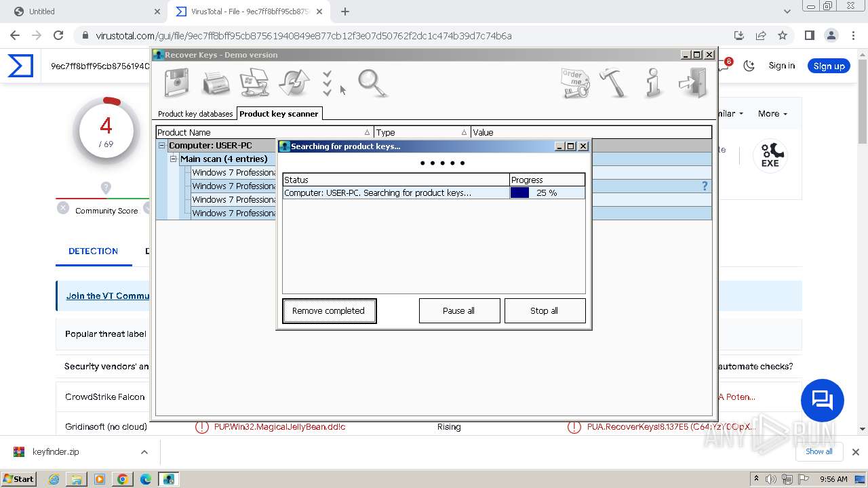Image resolution: width=868 pixels, height=488 pixels.
Task: Click Show all downloads button
Action: coord(819,451)
